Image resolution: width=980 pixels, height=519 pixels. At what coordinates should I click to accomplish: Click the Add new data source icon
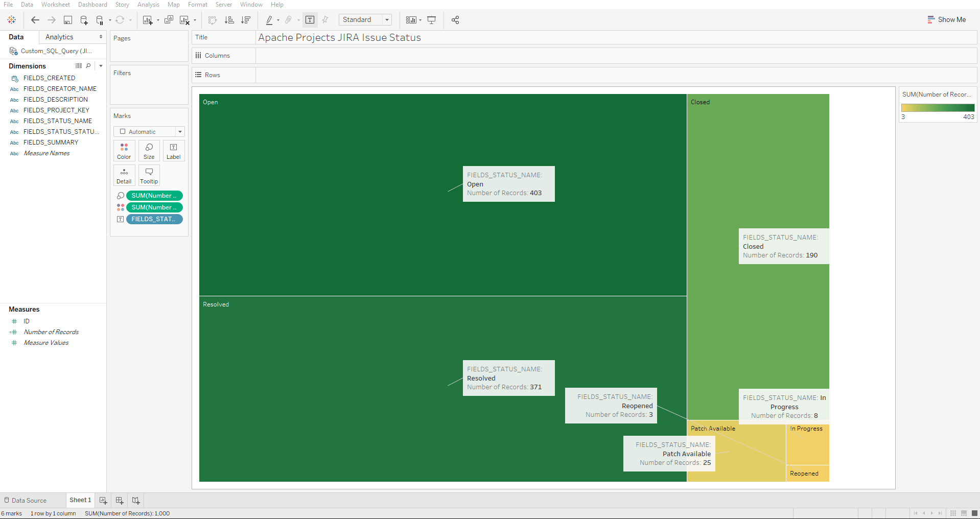(x=84, y=20)
